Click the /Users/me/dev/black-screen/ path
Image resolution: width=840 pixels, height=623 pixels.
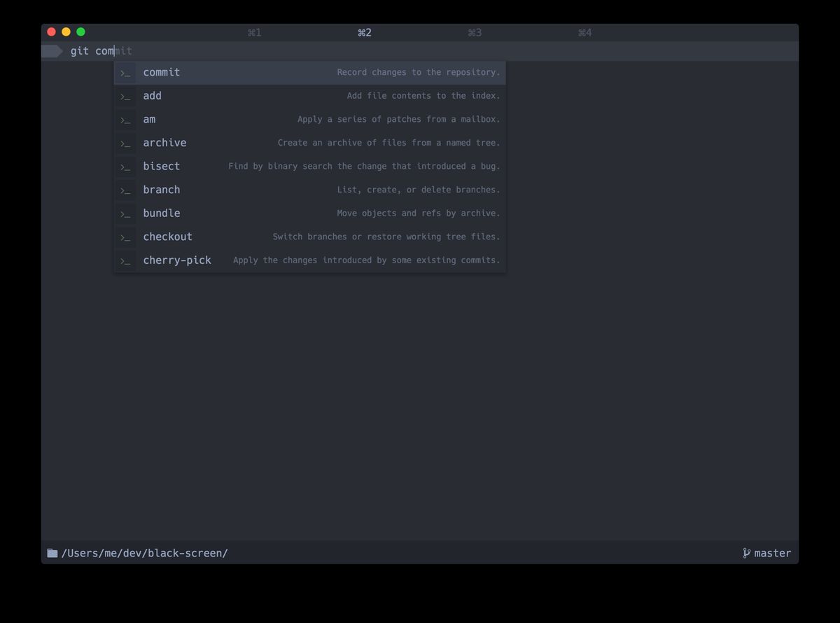pyautogui.click(x=145, y=552)
